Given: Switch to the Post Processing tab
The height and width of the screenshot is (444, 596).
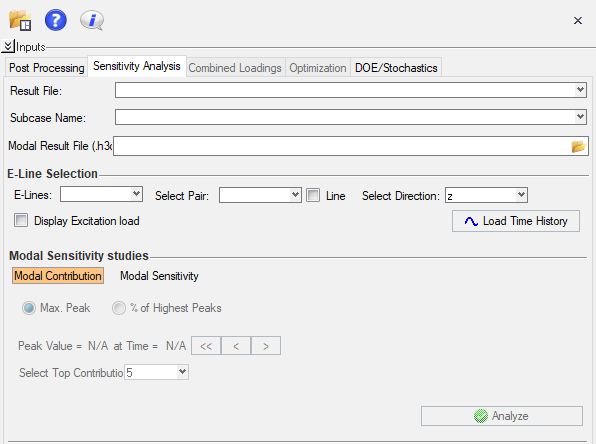Looking at the screenshot, I should click(x=46, y=68).
